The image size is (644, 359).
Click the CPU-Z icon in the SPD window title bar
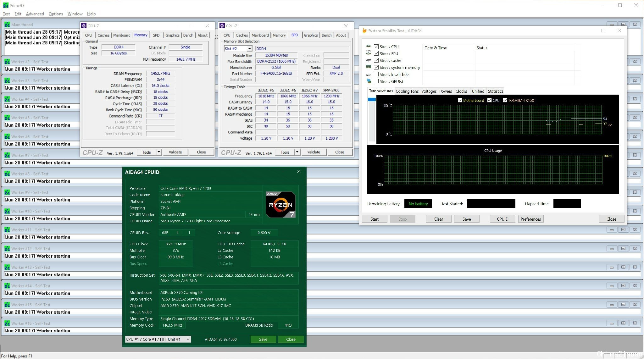tap(222, 26)
